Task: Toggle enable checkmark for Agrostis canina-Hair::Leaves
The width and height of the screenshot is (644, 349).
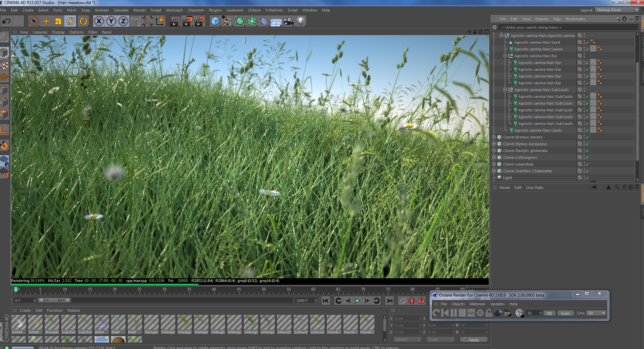Action: click(587, 49)
